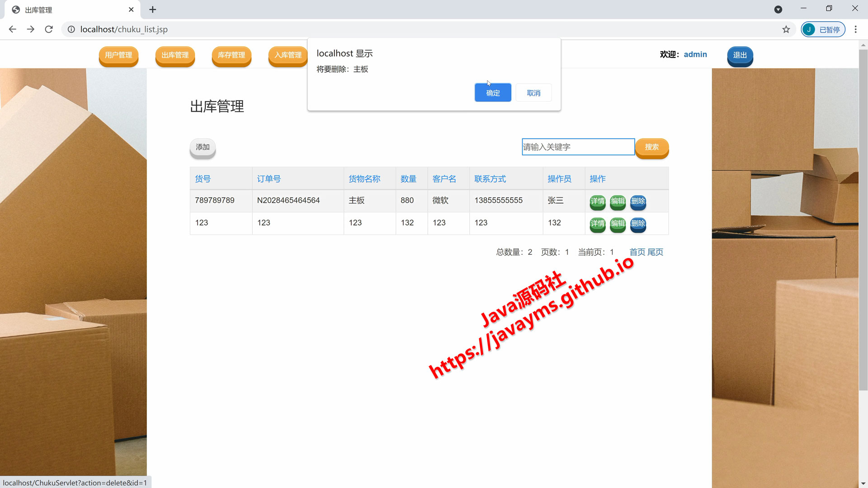The width and height of the screenshot is (868, 488).
Task: Click the scrollbar down arrow
Action: 863,483
